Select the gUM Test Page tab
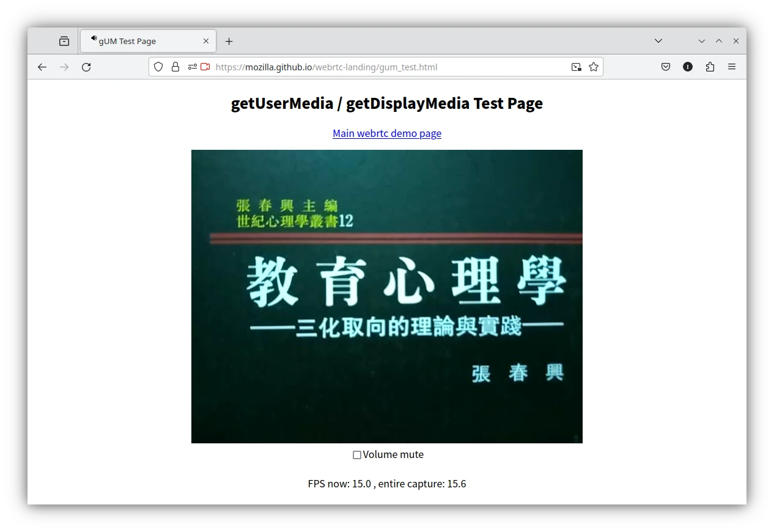 [x=147, y=41]
